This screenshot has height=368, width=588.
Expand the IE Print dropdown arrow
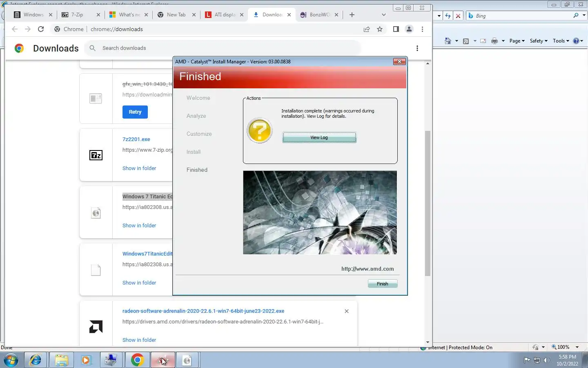point(503,41)
